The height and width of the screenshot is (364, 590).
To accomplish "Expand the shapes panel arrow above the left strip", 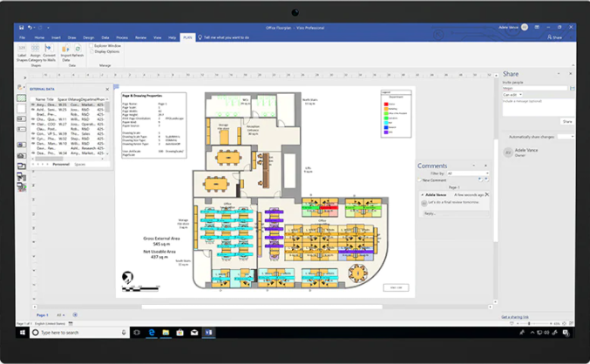I will [x=24, y=78].
